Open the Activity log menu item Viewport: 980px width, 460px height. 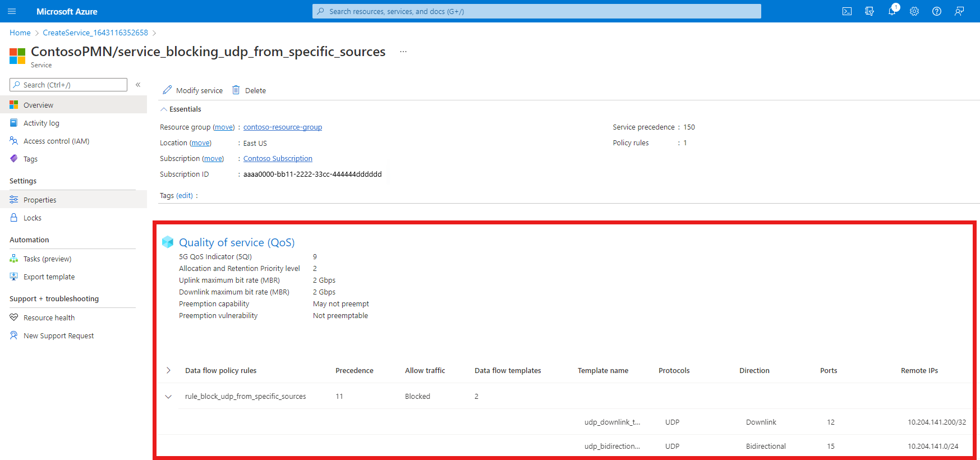pos(73,123)
